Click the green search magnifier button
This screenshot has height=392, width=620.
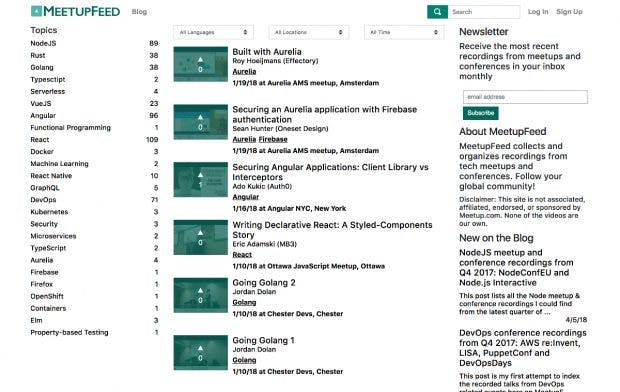[437, 12]
